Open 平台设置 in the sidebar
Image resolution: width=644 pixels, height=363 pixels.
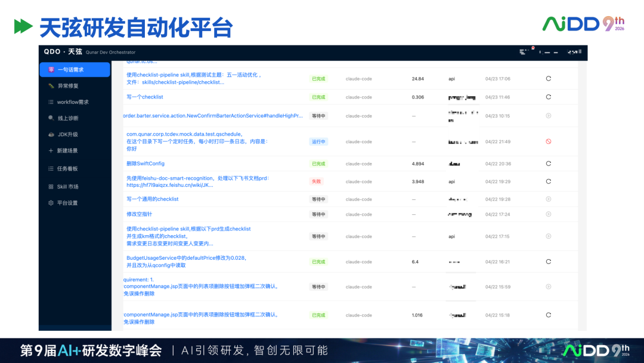(x=75, y=202)
